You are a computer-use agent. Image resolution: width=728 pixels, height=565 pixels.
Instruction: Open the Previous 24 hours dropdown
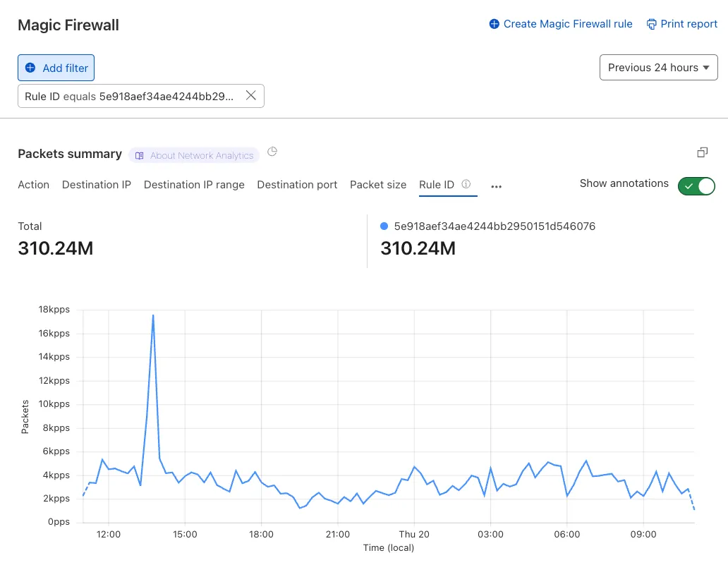coord(658,68)
